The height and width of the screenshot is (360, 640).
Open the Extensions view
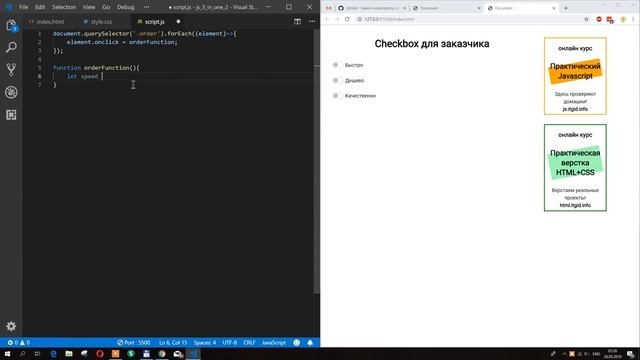click(11, 115)
